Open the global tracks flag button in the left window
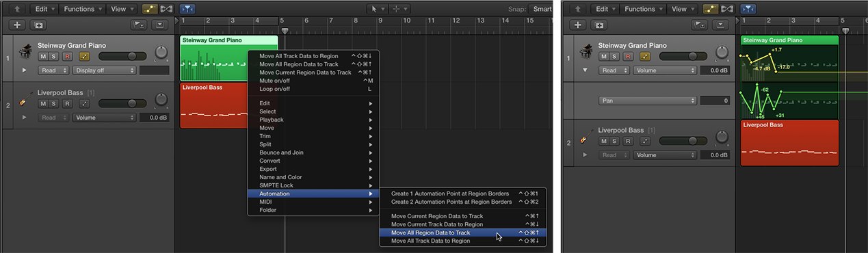The width and height of the screenshot is (868, 253). pos(139,25)
